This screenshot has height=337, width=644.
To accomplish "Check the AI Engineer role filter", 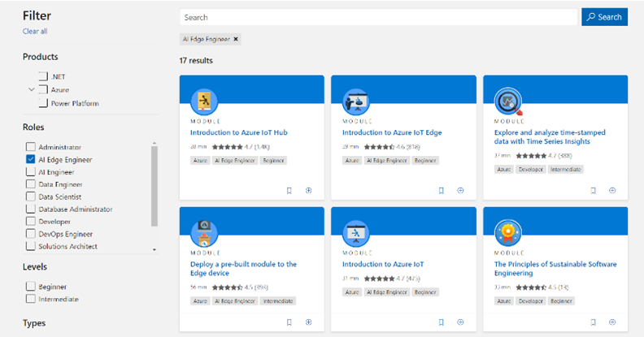I will (30, 172).
